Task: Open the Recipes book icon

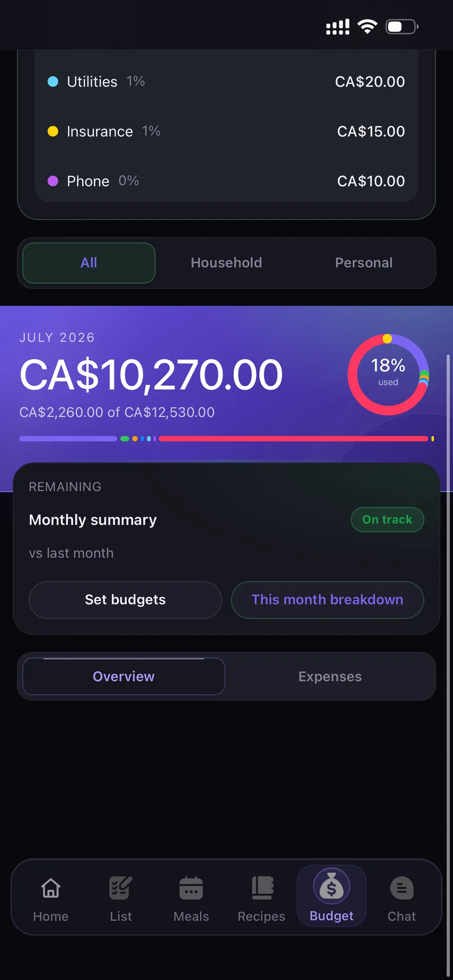Action: coord(262,888)
